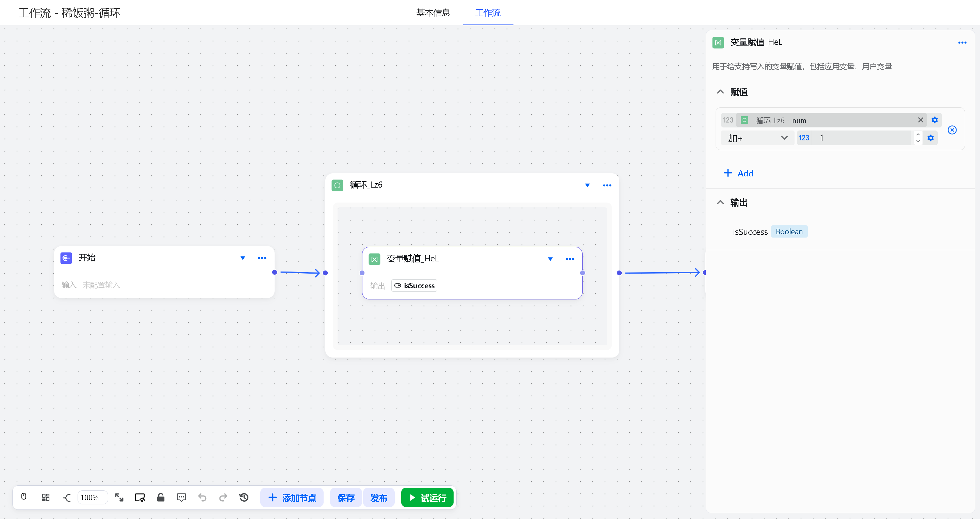
Task: Click the minimap screen icon in toolbar
Action: [x=140, y=497]
